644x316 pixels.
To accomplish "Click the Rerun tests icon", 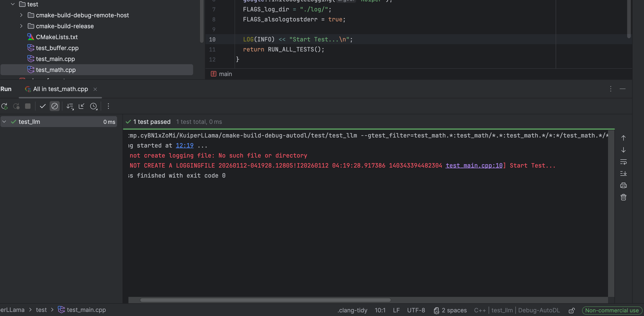I will [5, 106].
